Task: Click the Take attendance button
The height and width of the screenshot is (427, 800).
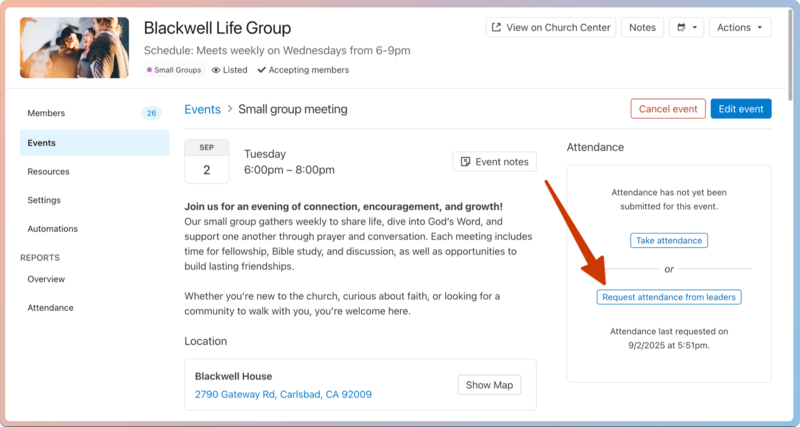Action: pos(669,241)
